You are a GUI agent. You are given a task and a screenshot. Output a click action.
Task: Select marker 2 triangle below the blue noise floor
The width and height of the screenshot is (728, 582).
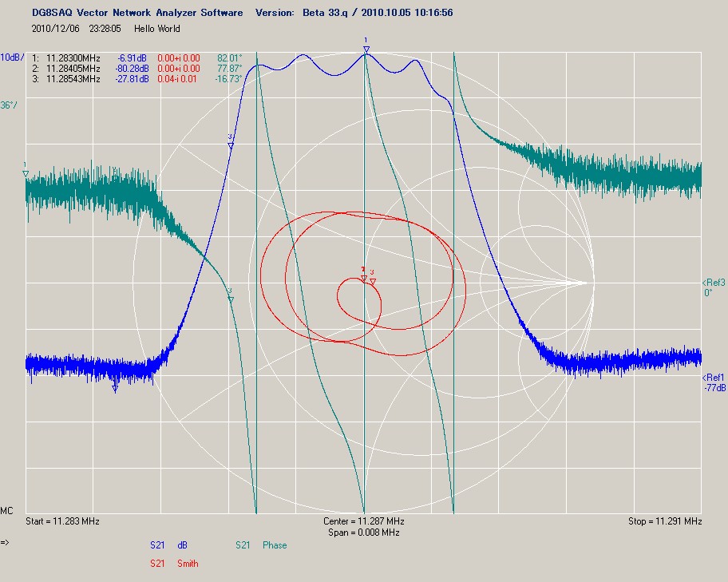115,388
